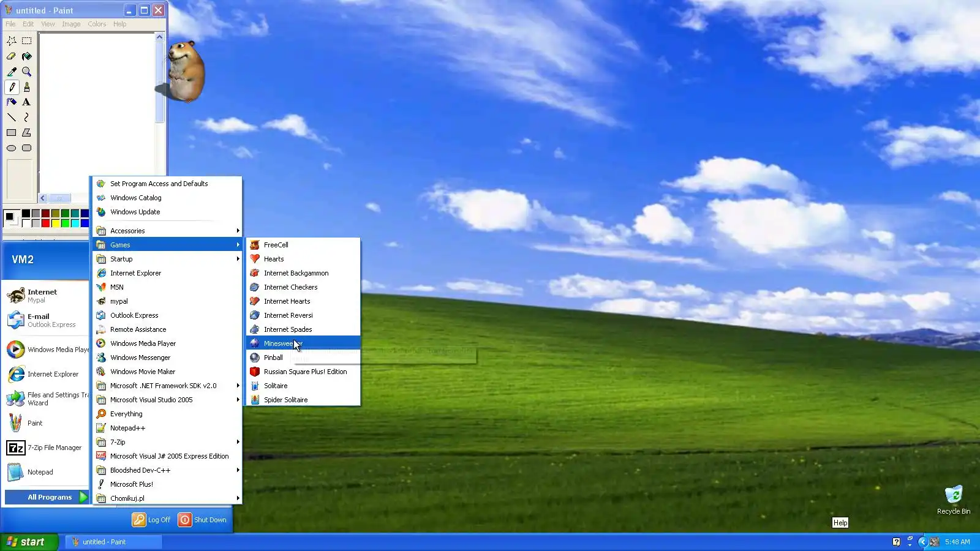980x551 pixels.
Task: Open Pinball from the Games submenu
Action: [x=303, y=358]
